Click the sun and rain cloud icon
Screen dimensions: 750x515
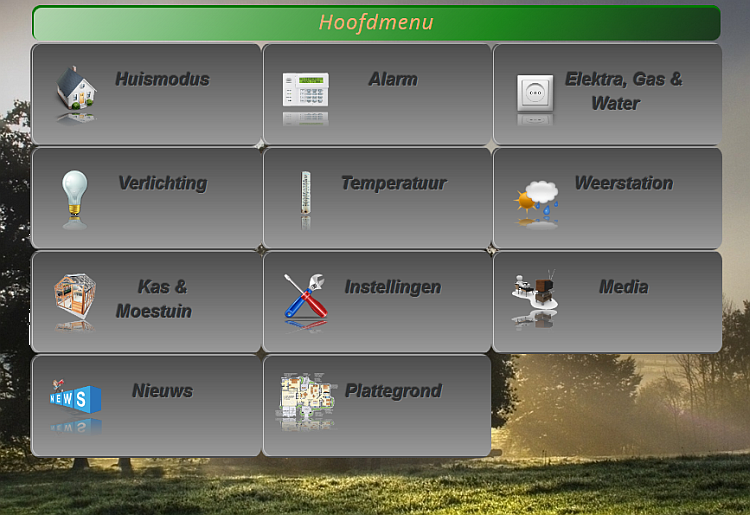pyautogui.click(x=536, y=197)
